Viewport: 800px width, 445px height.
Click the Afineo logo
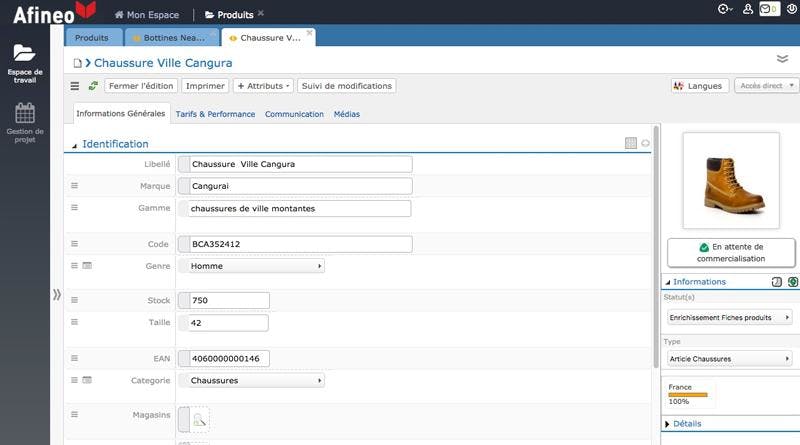[x=54, y=13]
